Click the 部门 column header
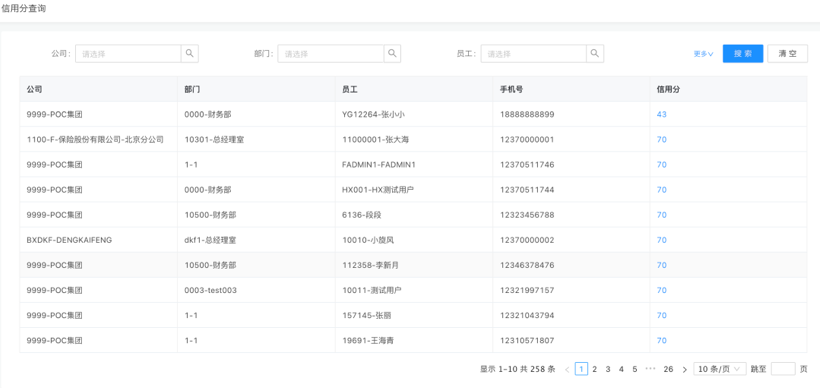Viewport: 820px width, 388px height. coord(256,89)
